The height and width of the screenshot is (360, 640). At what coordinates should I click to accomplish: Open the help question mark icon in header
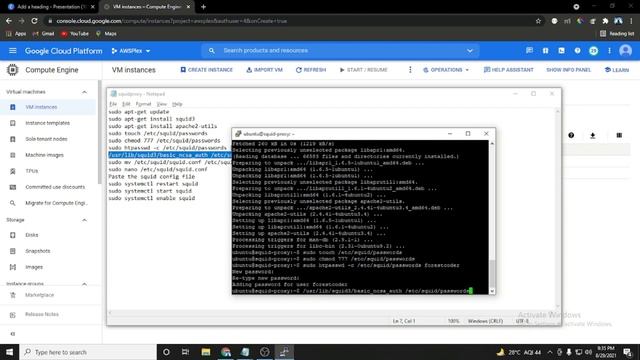click(577, 51)
